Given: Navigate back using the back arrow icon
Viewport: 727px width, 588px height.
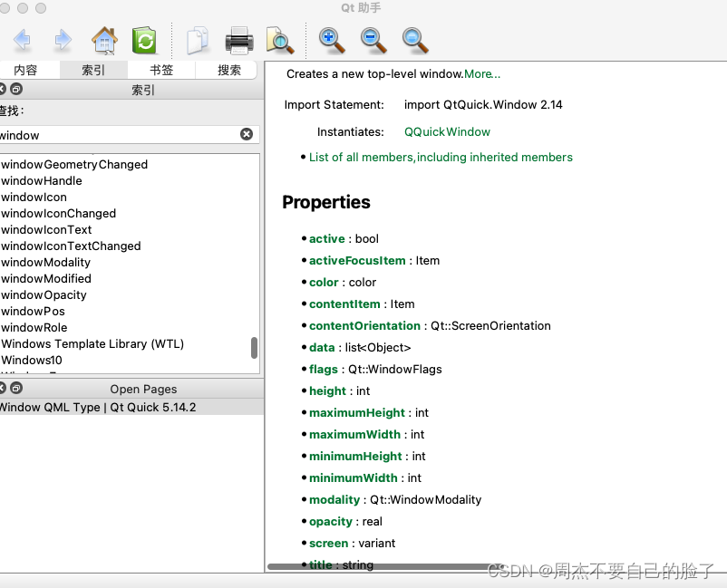Looking at the screenshot, I should coord(23,40).
